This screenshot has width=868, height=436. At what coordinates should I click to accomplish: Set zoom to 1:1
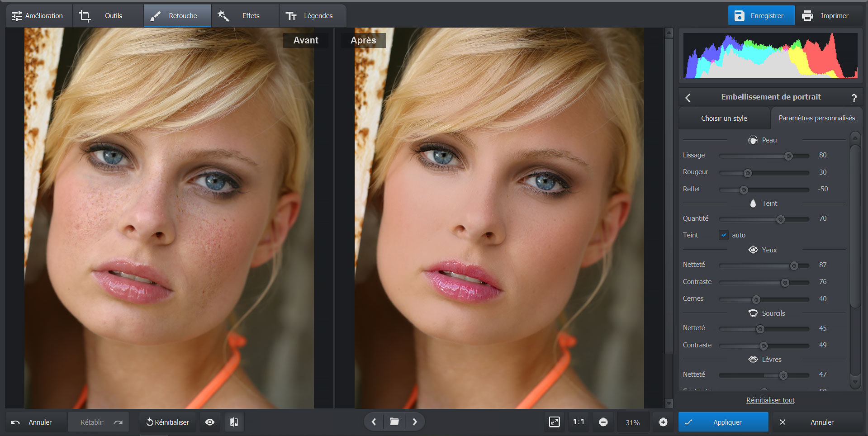tap(579, 422)
